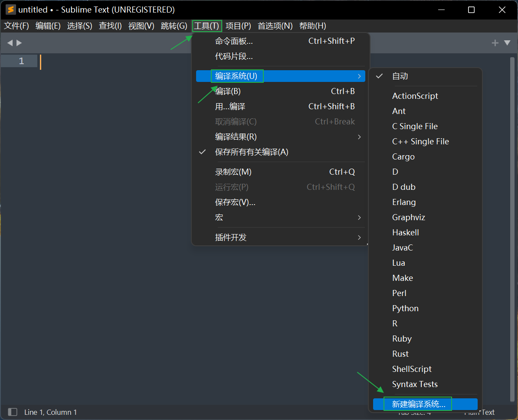Select Haskell build system
Viewport: 518px width, 420px height.
(x=425, y=233)
